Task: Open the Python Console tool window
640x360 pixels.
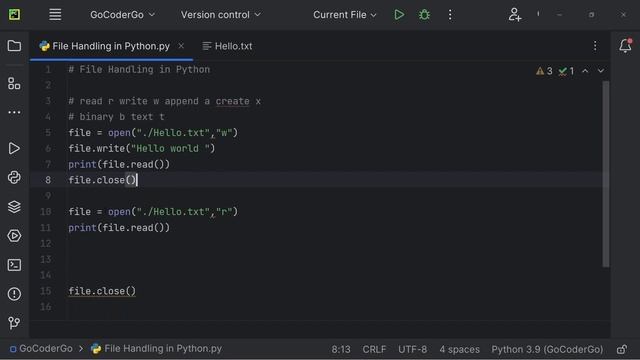Action: point(14,178)
